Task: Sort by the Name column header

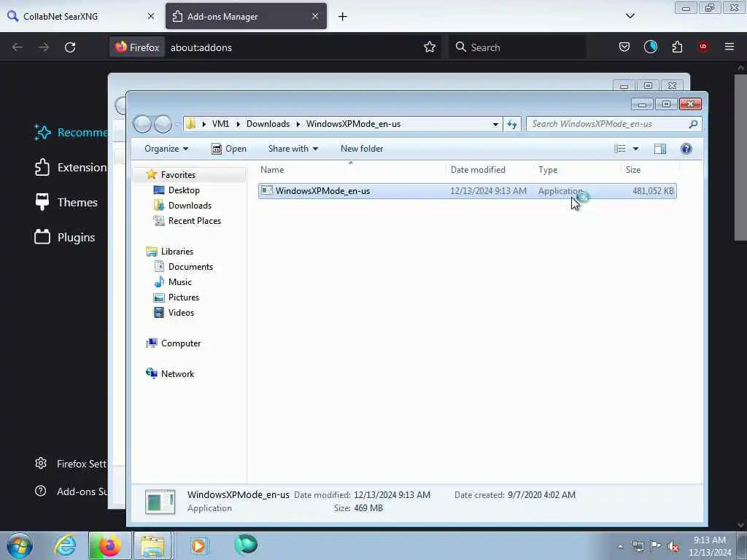Action: click(x=352, y=169)
